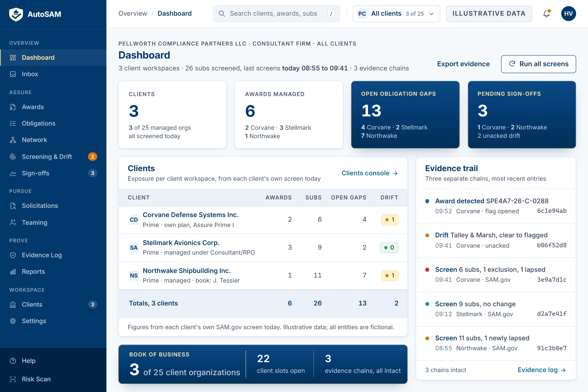Open Reports in the sidebar
The image size is (588, 392).
[x=53, y=271]
